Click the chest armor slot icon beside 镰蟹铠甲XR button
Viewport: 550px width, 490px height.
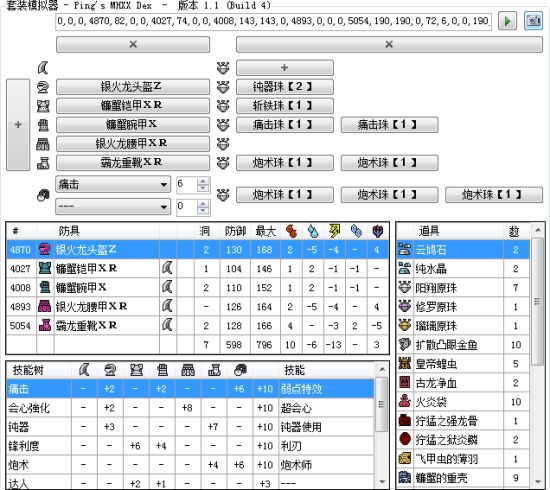pyautogui.click(x=43, y=106)
